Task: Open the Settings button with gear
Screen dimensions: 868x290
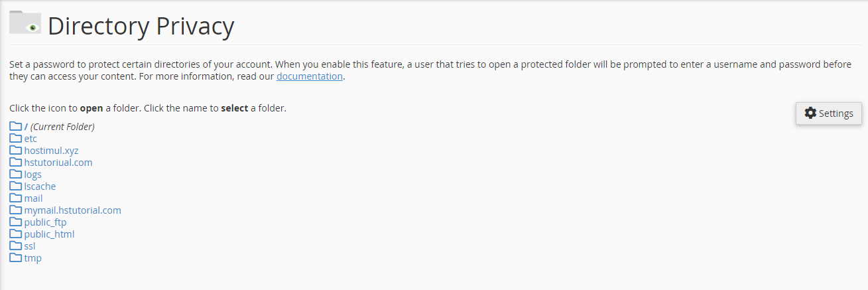Action: [829, 113]
